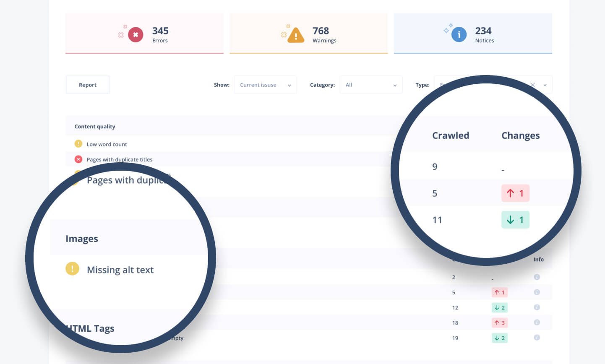This screenshot has height=364, width=605.
Task: Expand the Type dropdown chevron
Action: 545,85
